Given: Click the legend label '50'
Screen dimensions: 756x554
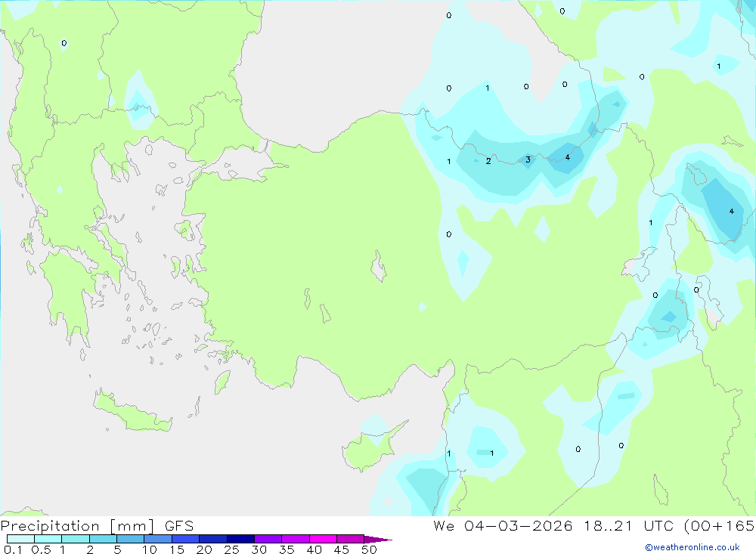Looking at the screenshot, I should coord(369,549).
